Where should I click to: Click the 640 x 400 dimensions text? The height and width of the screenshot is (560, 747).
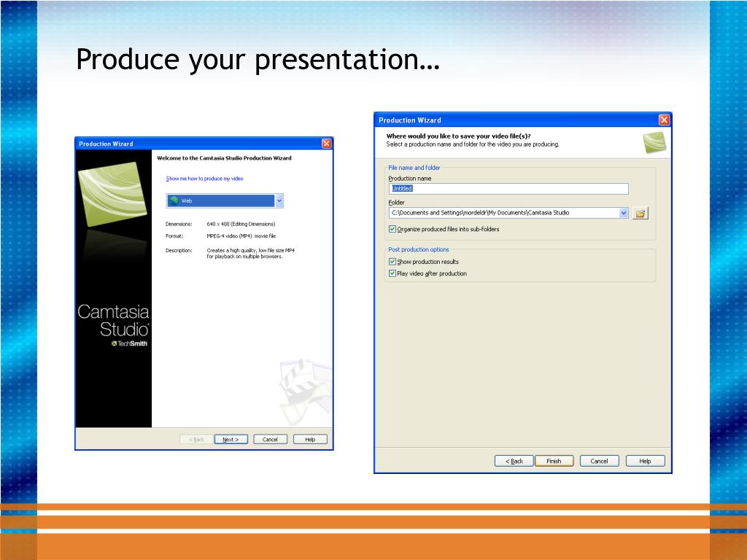tap(241, 224)
